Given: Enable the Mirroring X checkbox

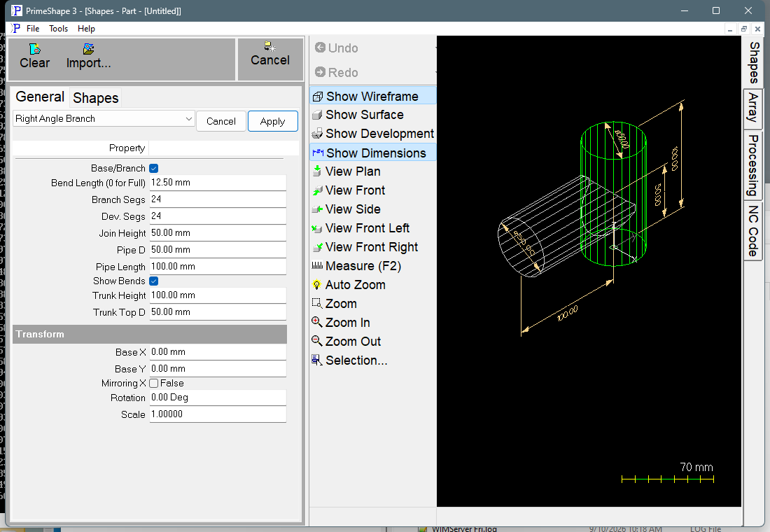Looking at the screenshot, I should pyautogui.click(x=154, y=383).
